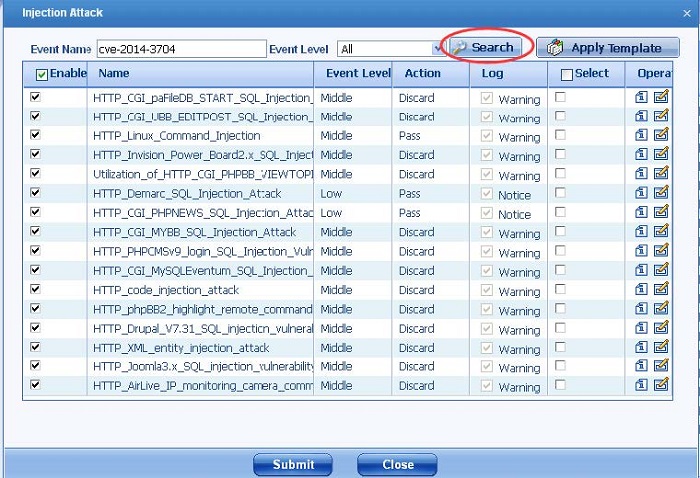Edit icon for HTTP_Demarc_SQL_Injection_Attack row
Image resolution: width=700 pixels, height=478 pixels.
(x=661, y=192)
